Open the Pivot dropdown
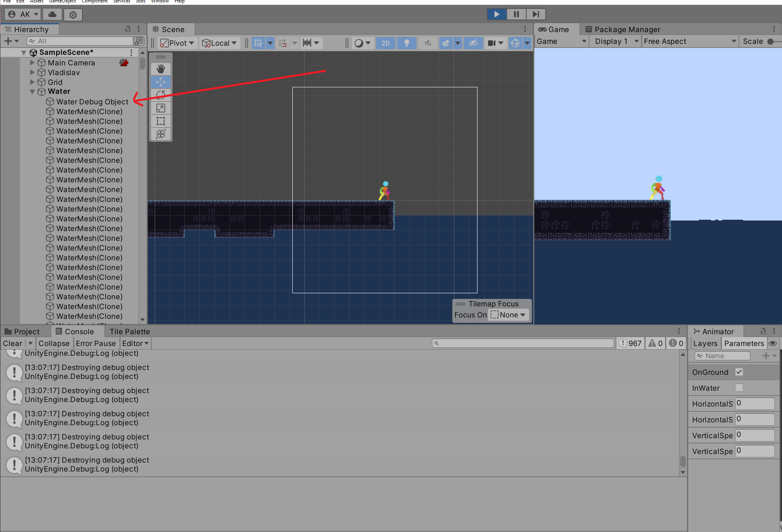 tap(178, 43)
